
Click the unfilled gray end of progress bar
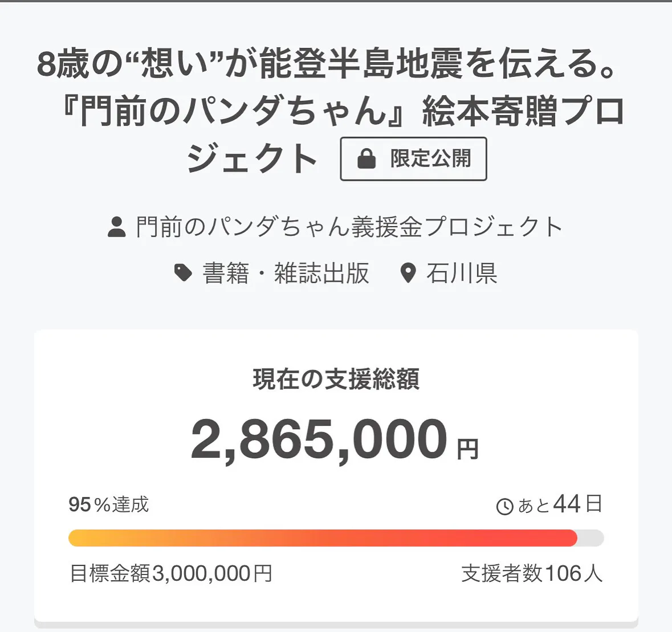tap(591, 538)
